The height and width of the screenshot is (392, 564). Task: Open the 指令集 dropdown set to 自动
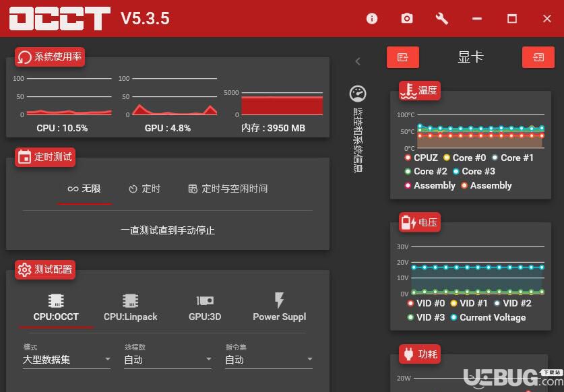point(269,360)
